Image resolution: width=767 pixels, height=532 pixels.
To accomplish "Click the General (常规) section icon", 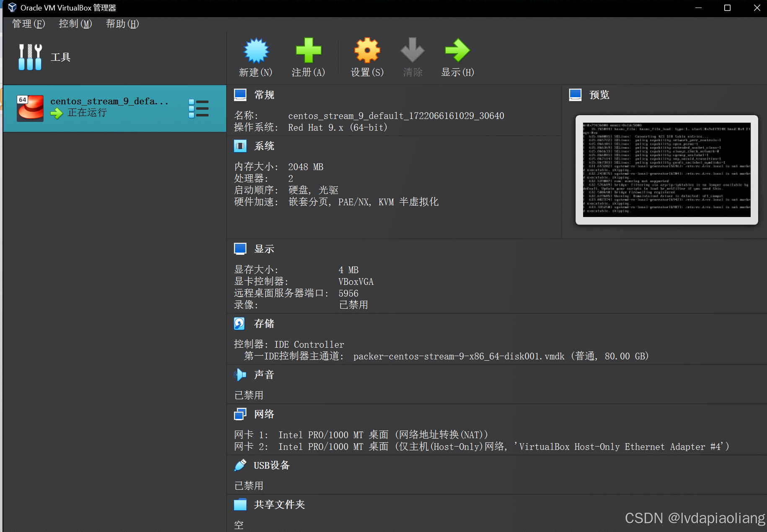I will 240,95.
